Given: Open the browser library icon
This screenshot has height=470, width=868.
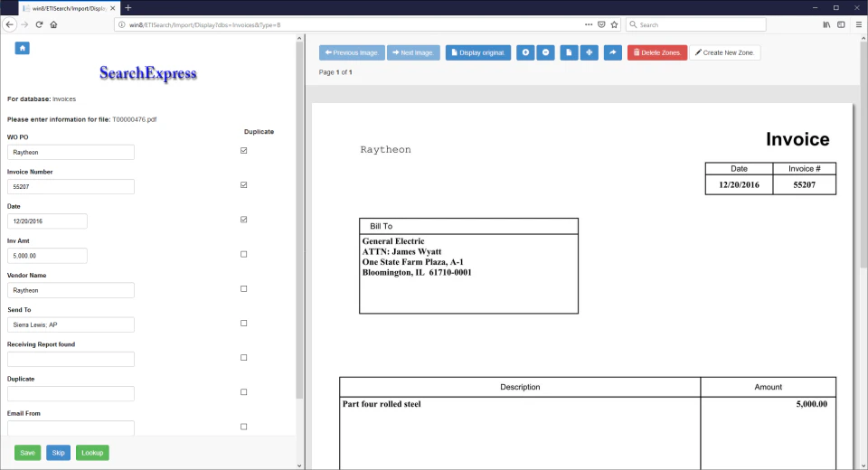Looking at the screenshot, I should (x=826, y=24).
